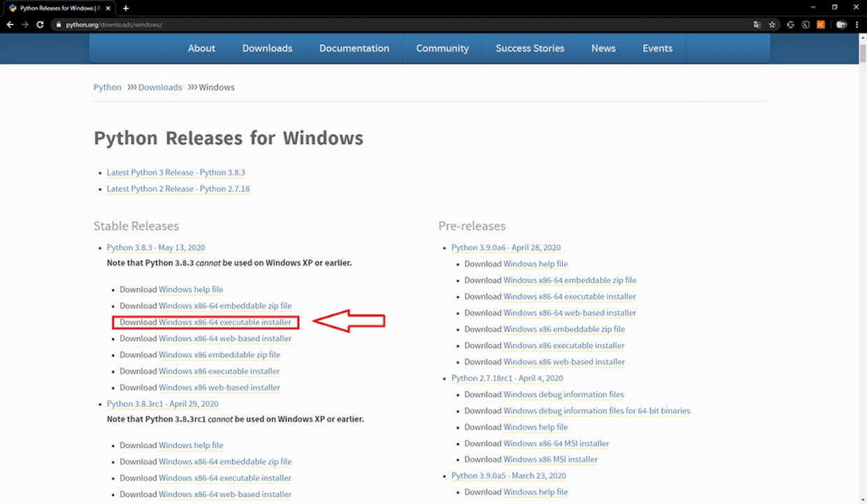Open Python 3.8.3 - May 13, 2020 release
867x504 pixels.
[x=156, y=247]
